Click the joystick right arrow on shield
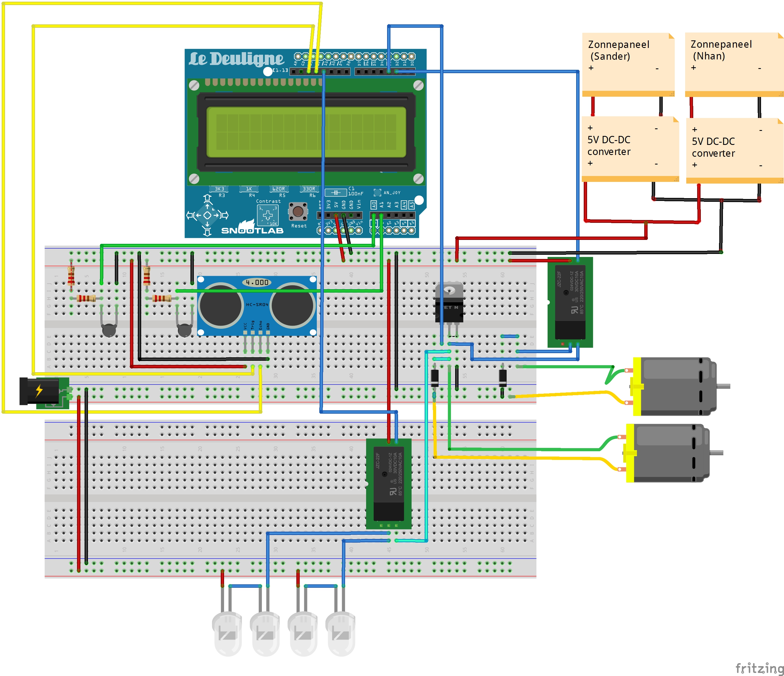Viewport: 784px width, 676px height. (x=225, y=215)
